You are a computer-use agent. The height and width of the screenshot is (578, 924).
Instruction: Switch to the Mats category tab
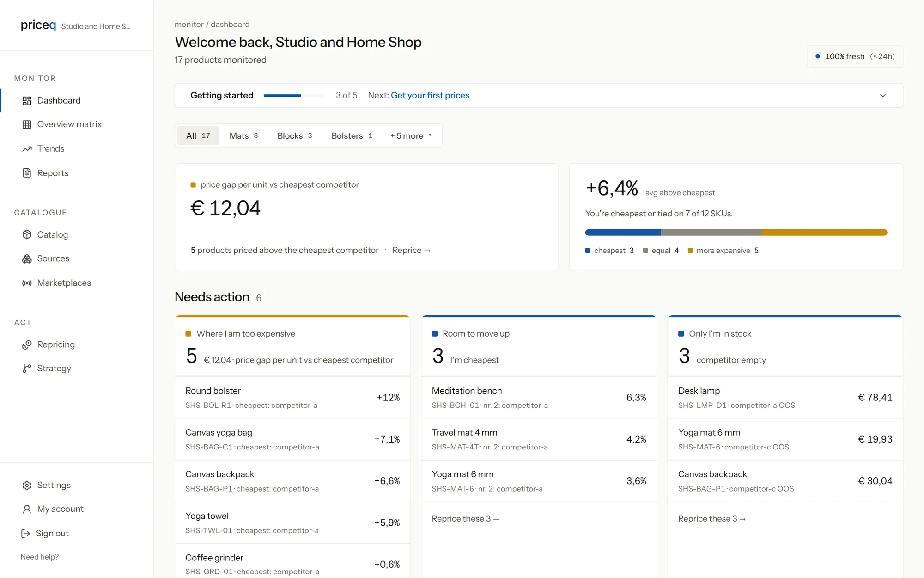coord(243,136)
